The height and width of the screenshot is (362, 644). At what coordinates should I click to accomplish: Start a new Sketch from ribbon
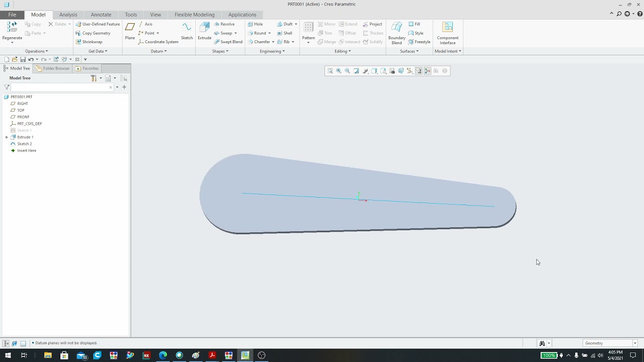tap(187, 31)
